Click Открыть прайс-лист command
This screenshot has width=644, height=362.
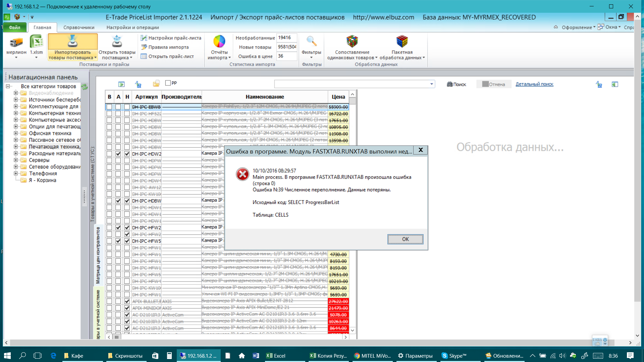pyautogui.click(x=167, y=56)
